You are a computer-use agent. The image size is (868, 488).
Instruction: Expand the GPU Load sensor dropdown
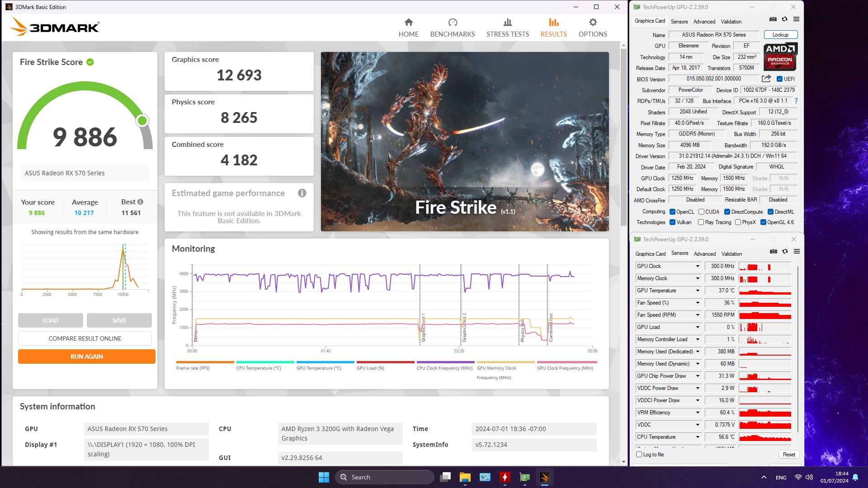(698, 327)
